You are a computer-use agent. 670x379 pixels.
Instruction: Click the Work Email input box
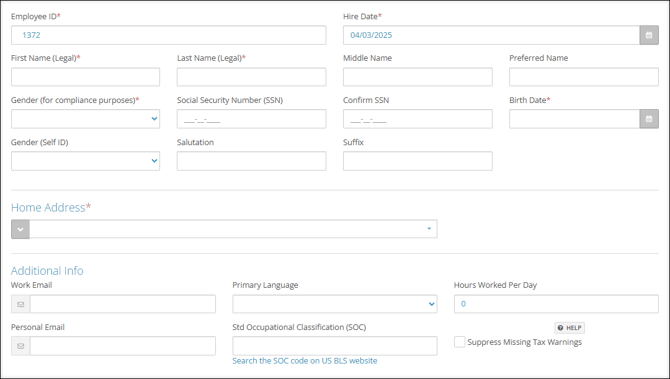click(123, 304)
